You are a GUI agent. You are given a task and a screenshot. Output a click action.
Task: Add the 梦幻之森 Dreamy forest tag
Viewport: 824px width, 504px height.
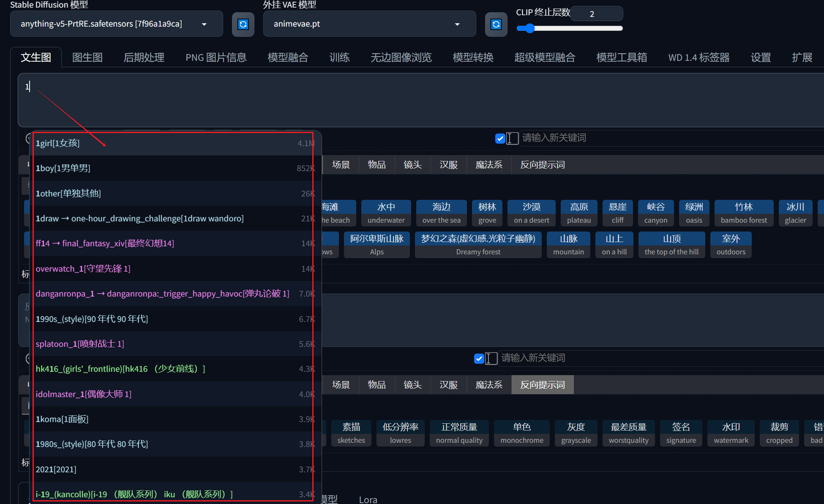click(478, 245)
